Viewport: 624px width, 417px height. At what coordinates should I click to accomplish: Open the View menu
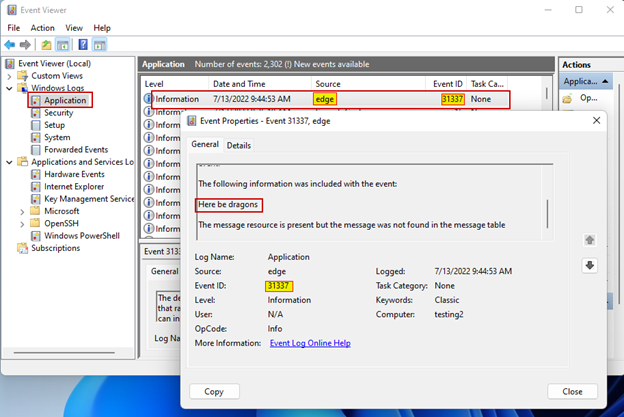coord(75,28)
